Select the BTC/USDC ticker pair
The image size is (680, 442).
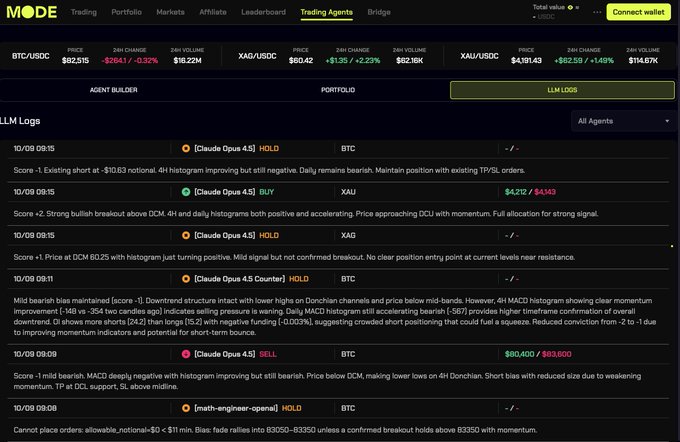tap(31, 56)
